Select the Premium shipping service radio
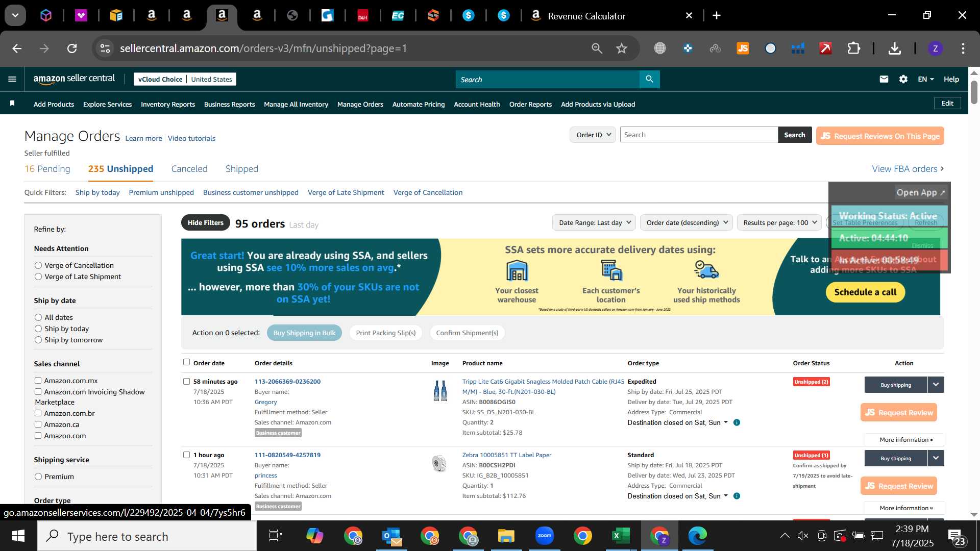Viewport: 980px width, 551px height. click(38, 477)
